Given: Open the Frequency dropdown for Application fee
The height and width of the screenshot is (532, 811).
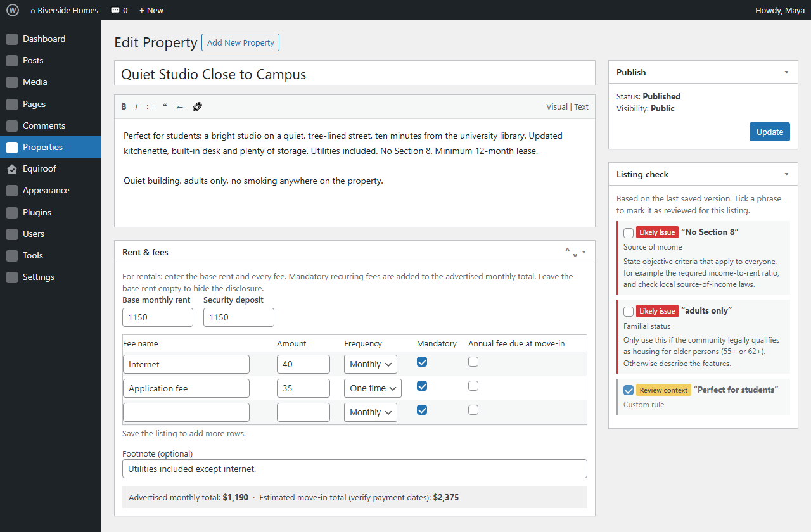Looking at the screenshot, I should pyautogui.click(x=373, y=388).
